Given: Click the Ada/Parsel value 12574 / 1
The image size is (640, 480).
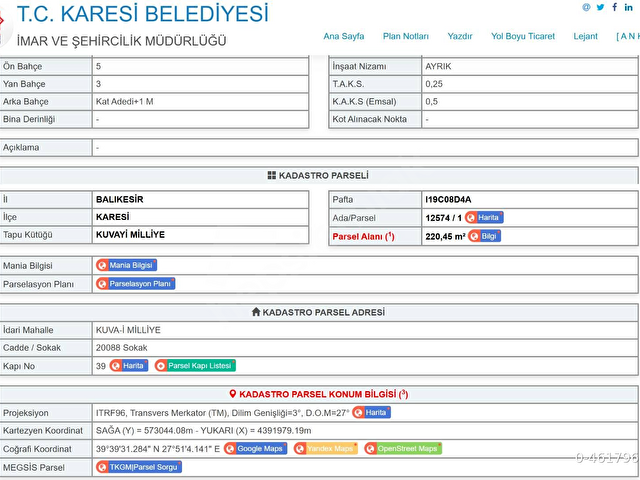Looking at the screenshot, I should (x=443, y=218).
